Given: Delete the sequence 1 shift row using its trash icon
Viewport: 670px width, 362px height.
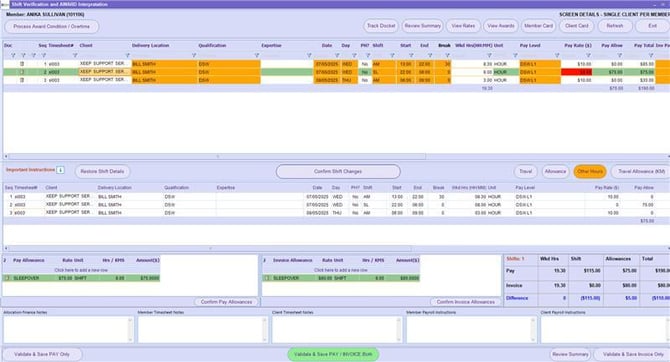Looking at the screenshot, I should (22, 64).
